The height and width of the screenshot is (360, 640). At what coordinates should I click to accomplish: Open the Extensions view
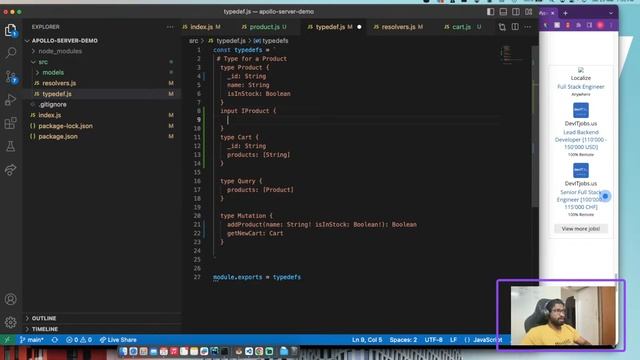click(11, 123)
